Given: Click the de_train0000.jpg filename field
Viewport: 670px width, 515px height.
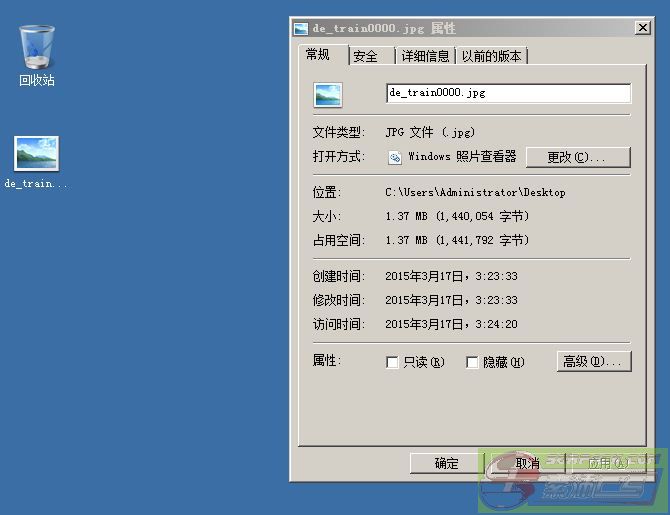Looking at the screenshot, I should click(x=508, y=93).
